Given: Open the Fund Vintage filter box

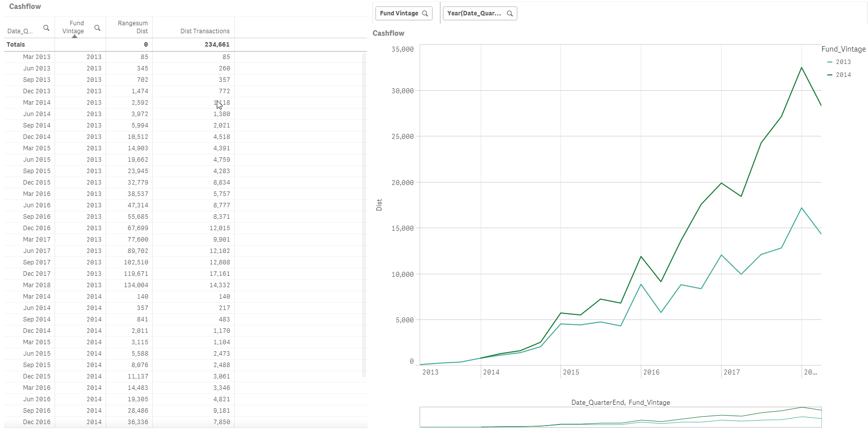Looking at the screenshot, I should click(x=404, y=13).
